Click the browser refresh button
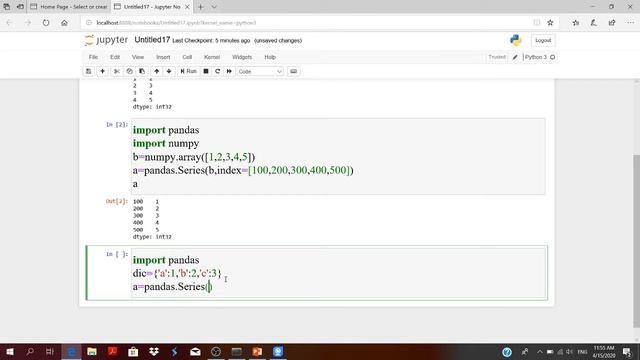Viewport: 640px width, 360px height. [46, 23]
